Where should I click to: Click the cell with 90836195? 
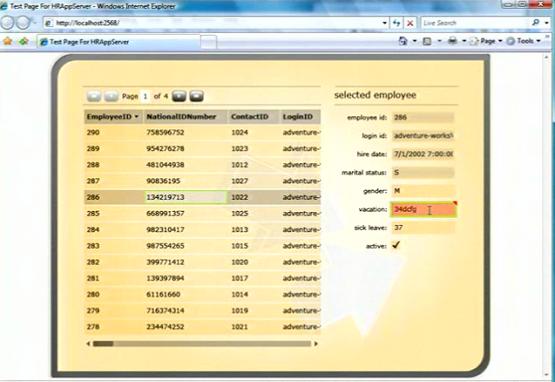185,181
